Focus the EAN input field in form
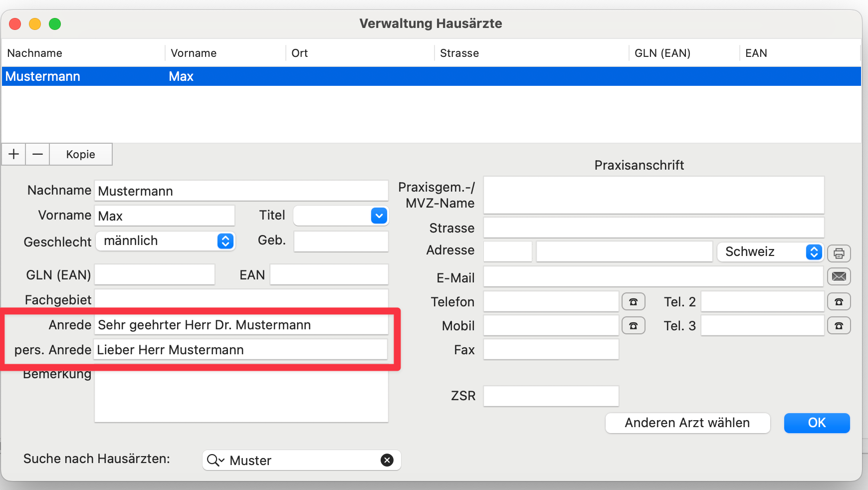The width and height of the screenshot is (868, 490). coord(329,274)
